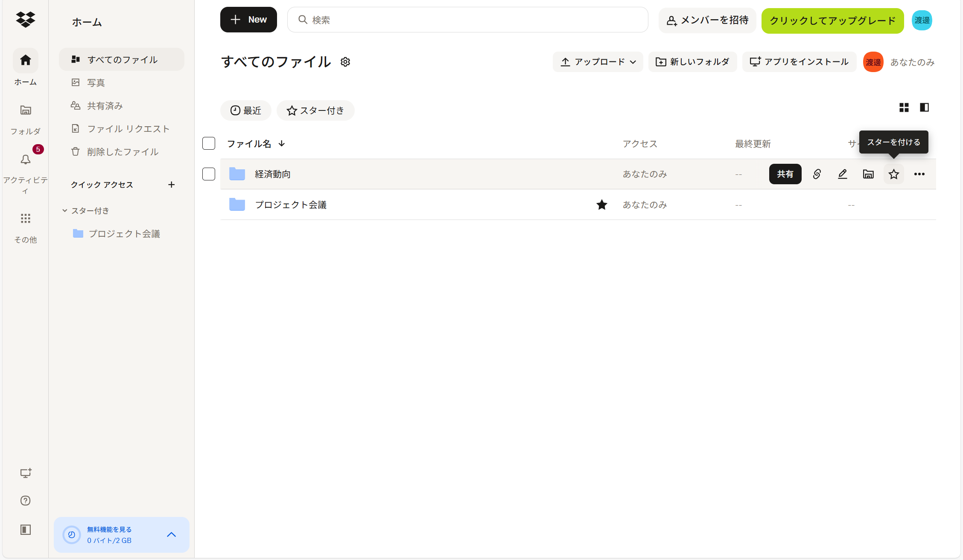Click the help question mark icon

(25, 500)
